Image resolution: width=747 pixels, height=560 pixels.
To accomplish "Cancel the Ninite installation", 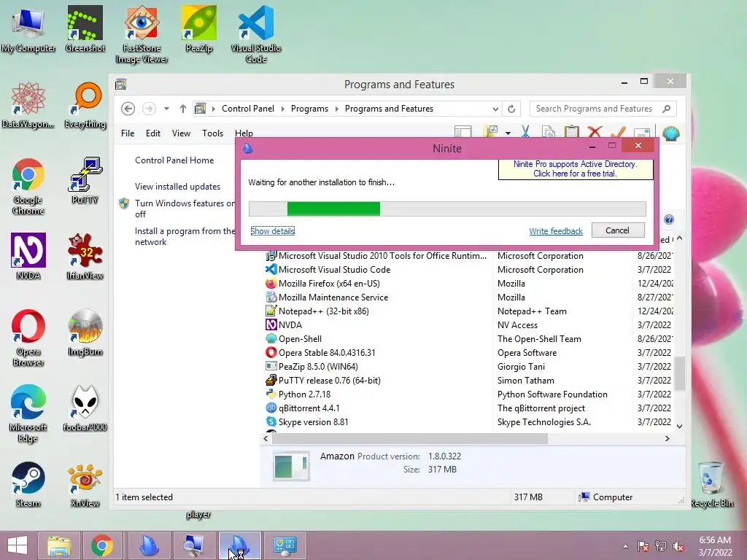I will click(x=618, y=230).
